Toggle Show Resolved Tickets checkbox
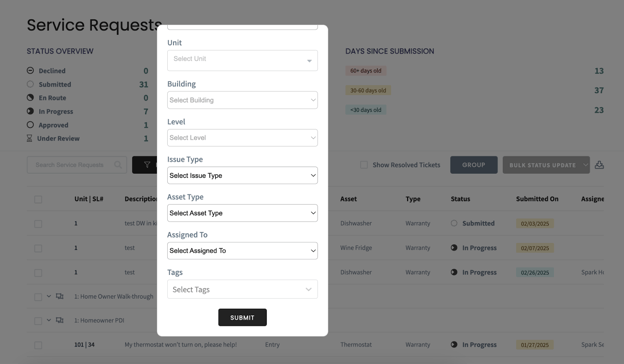The image size is (624, 364). 364,165
